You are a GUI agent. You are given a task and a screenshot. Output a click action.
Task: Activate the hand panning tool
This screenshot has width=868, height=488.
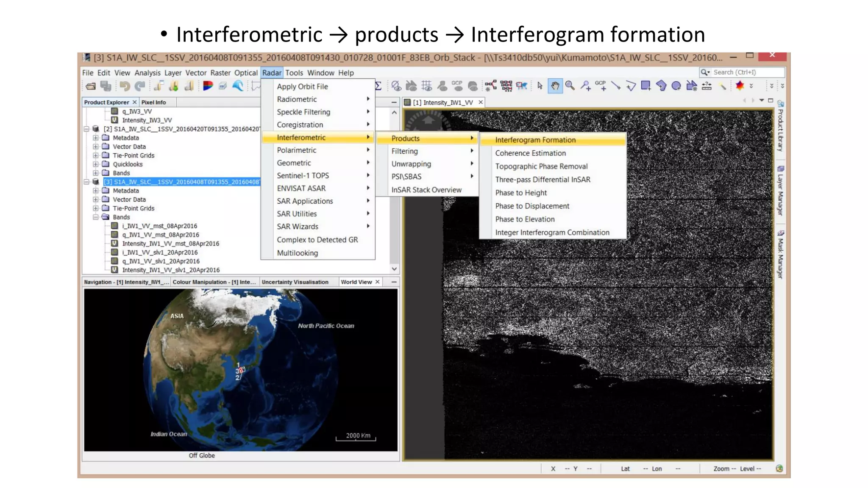tap(555, 86)
